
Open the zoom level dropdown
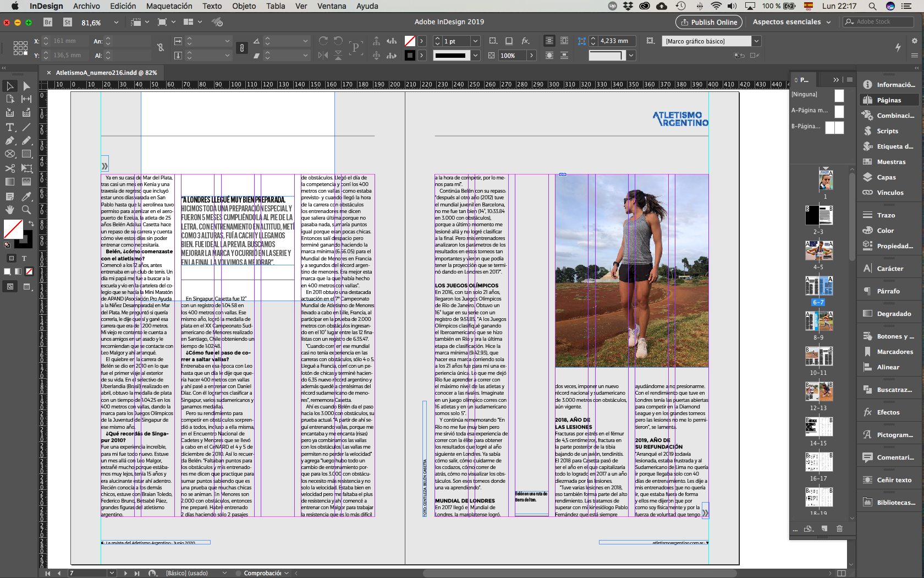pos(116,23)
